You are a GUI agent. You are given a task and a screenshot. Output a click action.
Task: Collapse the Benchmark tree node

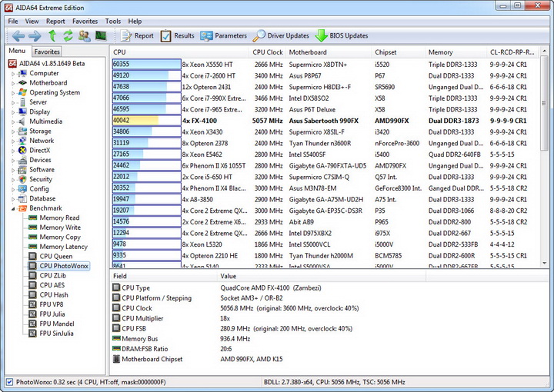13,208
